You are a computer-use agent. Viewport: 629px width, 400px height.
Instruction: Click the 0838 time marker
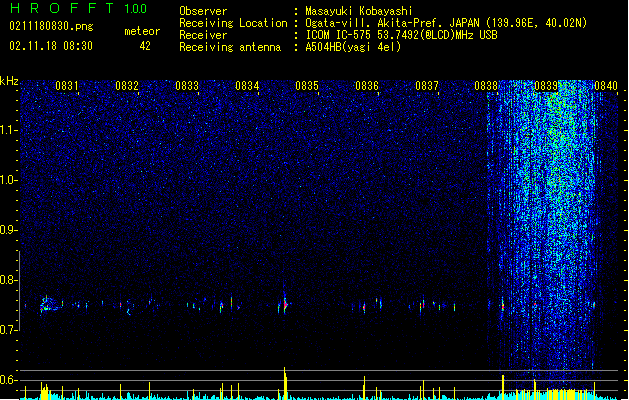486,86
